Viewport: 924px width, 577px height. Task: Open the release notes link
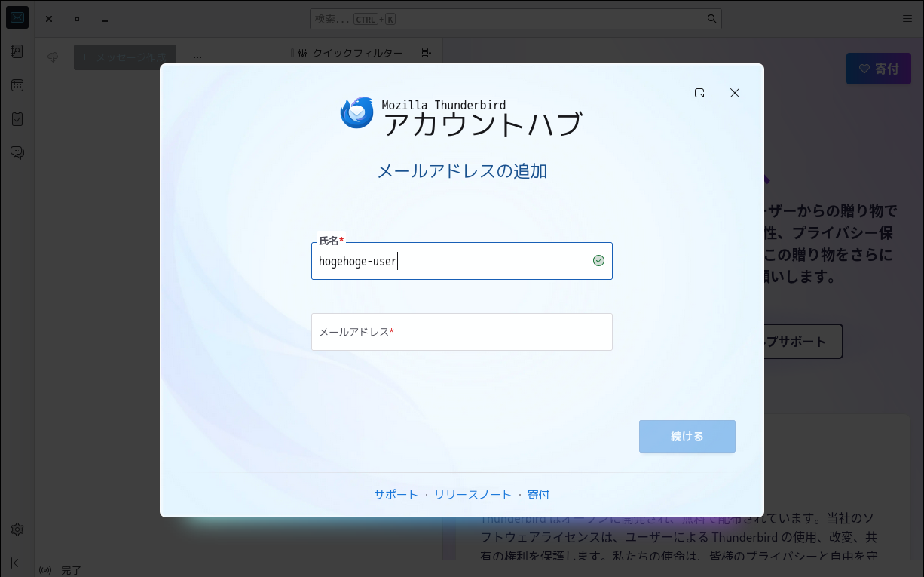[473, 495]
